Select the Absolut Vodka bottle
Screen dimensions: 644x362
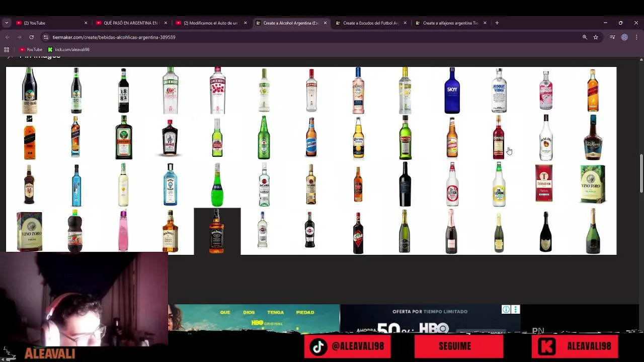pos(499,90)
